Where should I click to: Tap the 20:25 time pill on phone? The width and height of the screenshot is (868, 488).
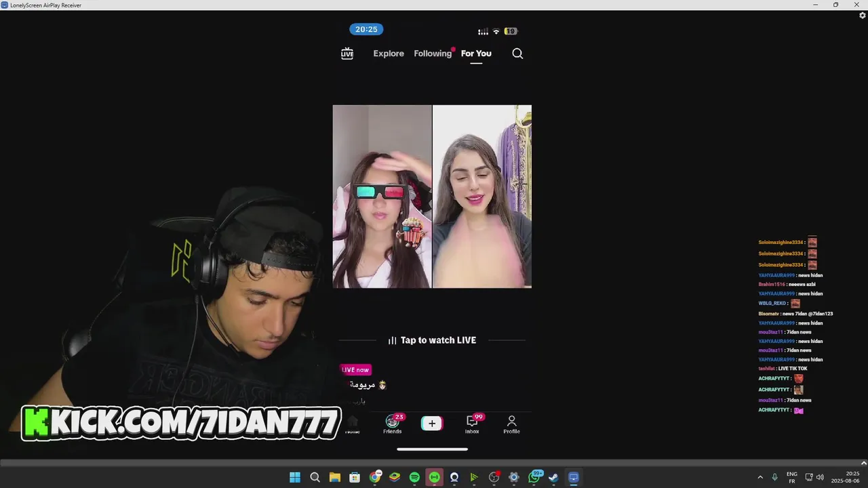point(366,29)
